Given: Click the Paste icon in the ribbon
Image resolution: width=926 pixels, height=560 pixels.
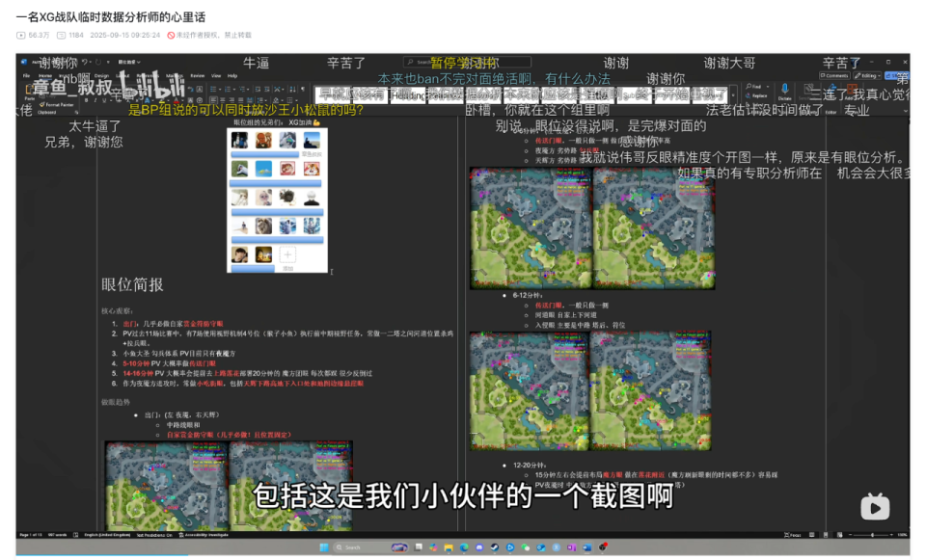Looking at the screenshot, I should 29,93.
